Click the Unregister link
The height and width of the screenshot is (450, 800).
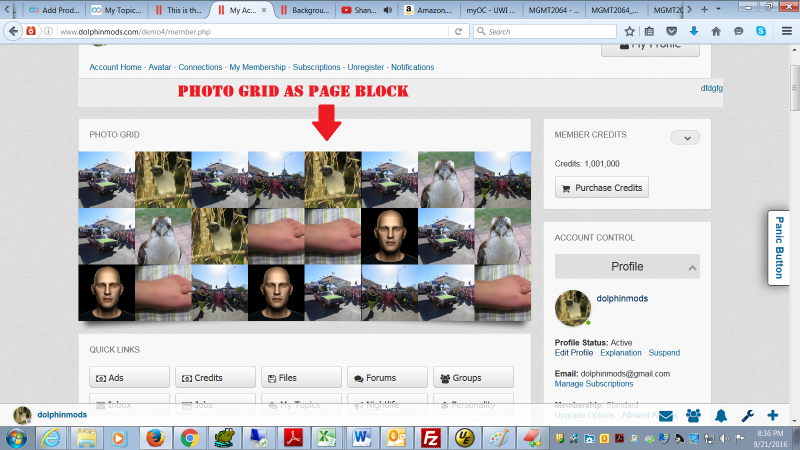[x=365, y=67]
